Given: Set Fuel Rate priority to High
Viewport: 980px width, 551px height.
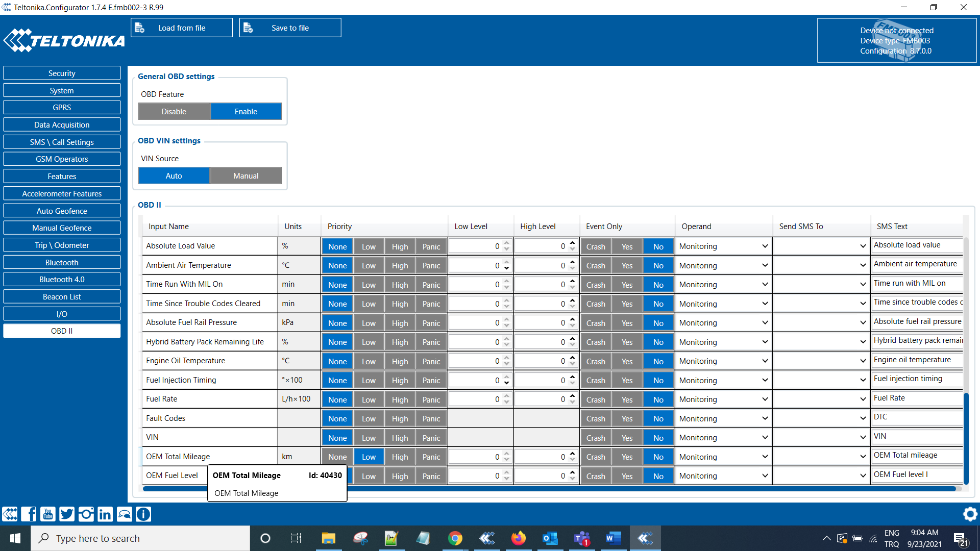Looking at the screenshot, I should tap(400, 399).
